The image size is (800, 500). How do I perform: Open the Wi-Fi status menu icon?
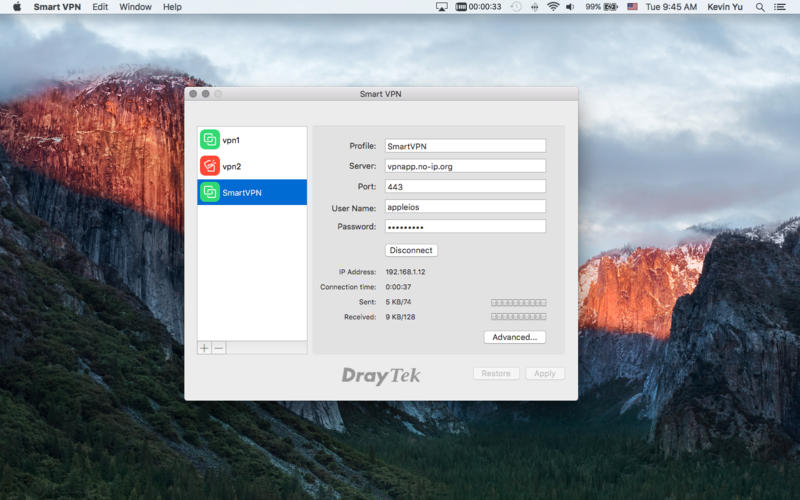(553, 7)
